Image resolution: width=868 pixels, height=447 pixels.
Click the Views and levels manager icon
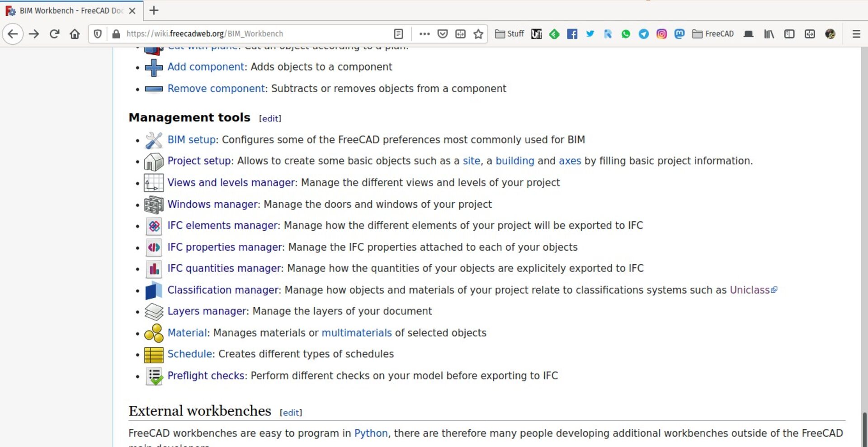[154, 183]
